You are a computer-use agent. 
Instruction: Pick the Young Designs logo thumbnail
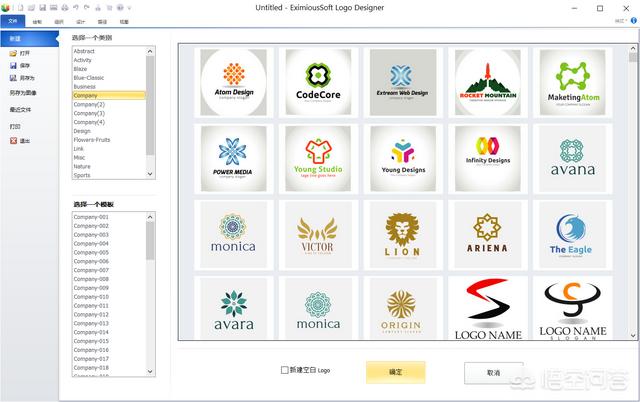402,158
